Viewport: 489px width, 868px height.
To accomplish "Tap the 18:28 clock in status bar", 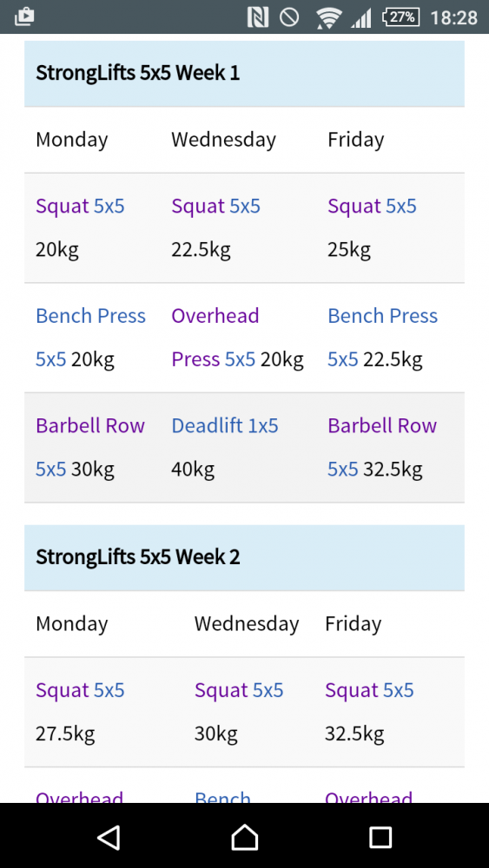I will (453, 17).
